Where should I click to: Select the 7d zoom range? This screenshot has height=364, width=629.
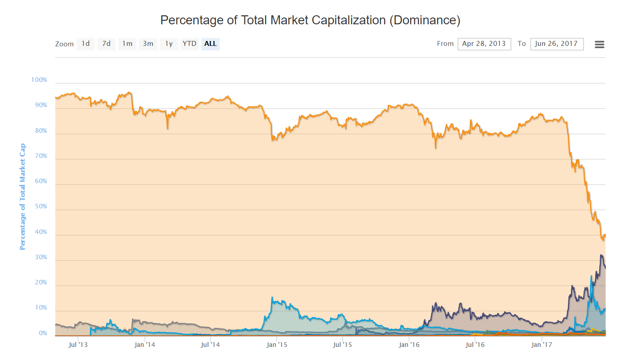coord(106,44)
